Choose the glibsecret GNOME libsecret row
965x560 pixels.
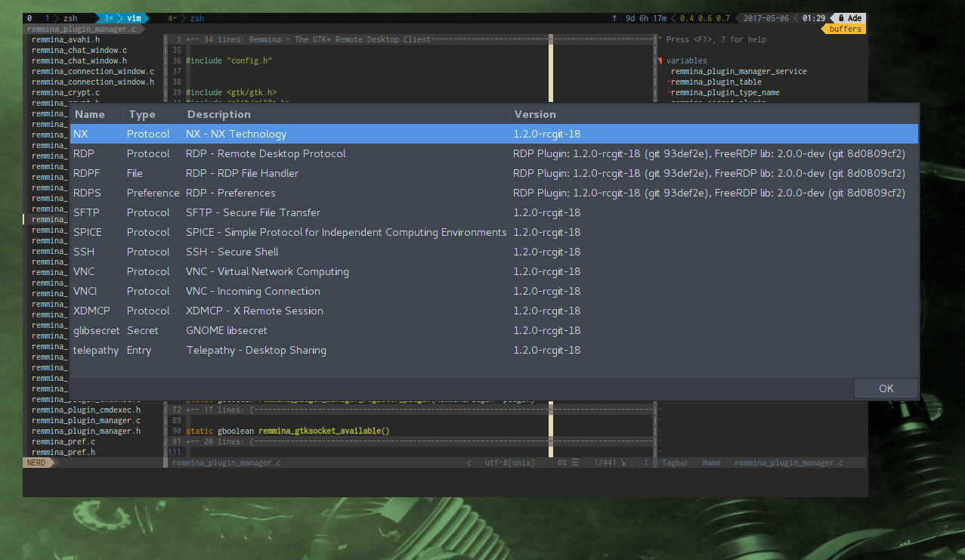227,330
